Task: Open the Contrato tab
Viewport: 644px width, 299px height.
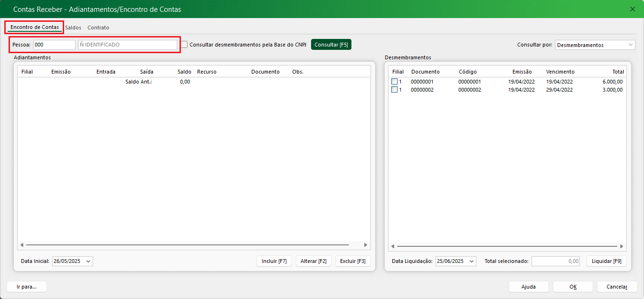Action: point(98,28)
